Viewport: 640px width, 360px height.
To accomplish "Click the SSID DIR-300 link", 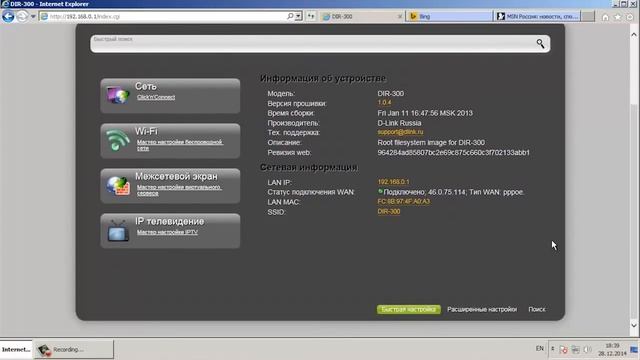I will coord(389,211).
